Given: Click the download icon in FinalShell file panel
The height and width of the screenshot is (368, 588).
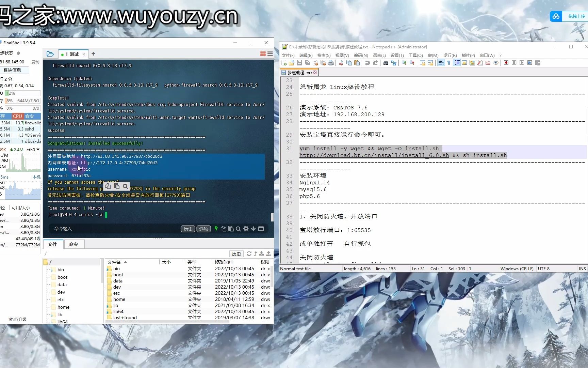Looking at the screenshot, I should pyautogui.click(x=261, y=254).
